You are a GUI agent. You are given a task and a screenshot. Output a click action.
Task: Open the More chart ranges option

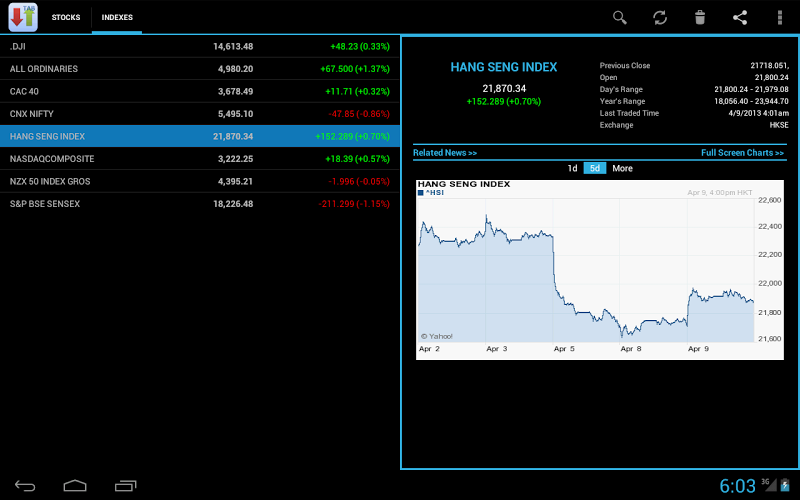[x=622, y=168]
